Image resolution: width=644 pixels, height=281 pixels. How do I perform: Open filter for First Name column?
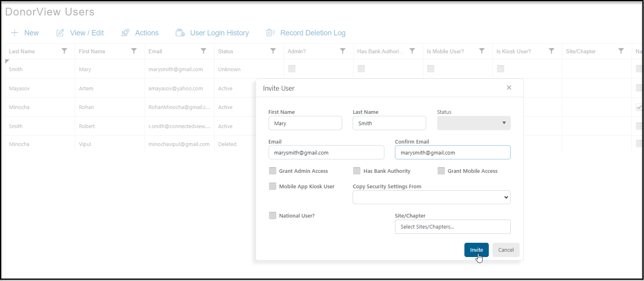point(134,51)
